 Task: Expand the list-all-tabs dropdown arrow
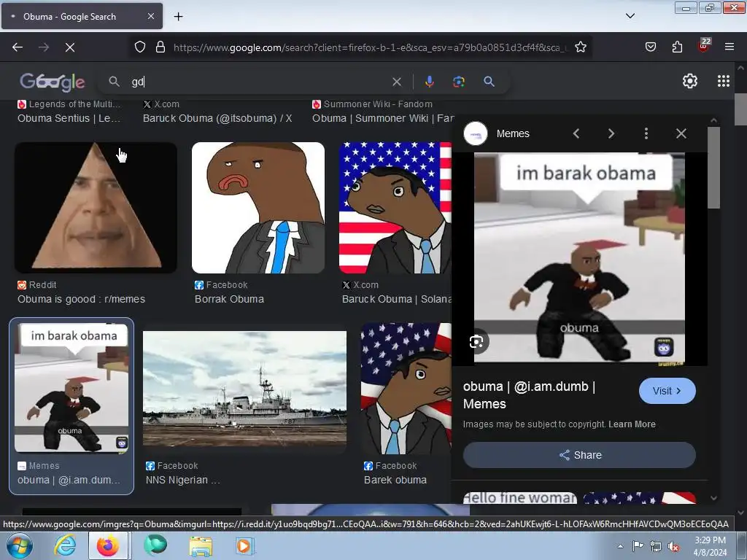[x=630, y=16]
